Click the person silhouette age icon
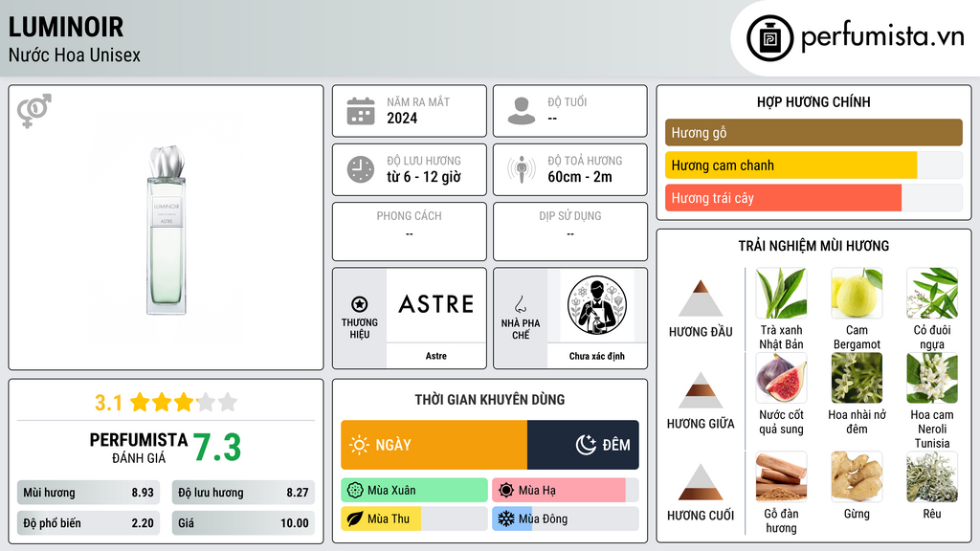The height and width of the screenshot is (551, 980). (522, 111)
